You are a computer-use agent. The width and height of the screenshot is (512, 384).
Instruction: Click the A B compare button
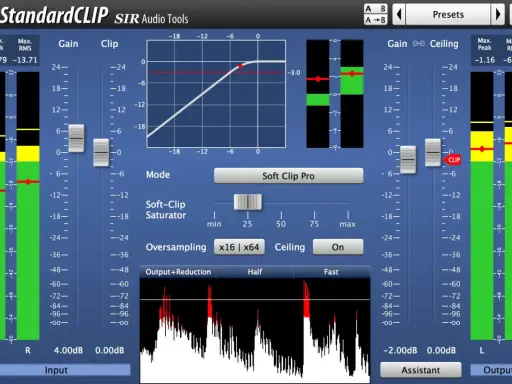[x=376, y=9]
